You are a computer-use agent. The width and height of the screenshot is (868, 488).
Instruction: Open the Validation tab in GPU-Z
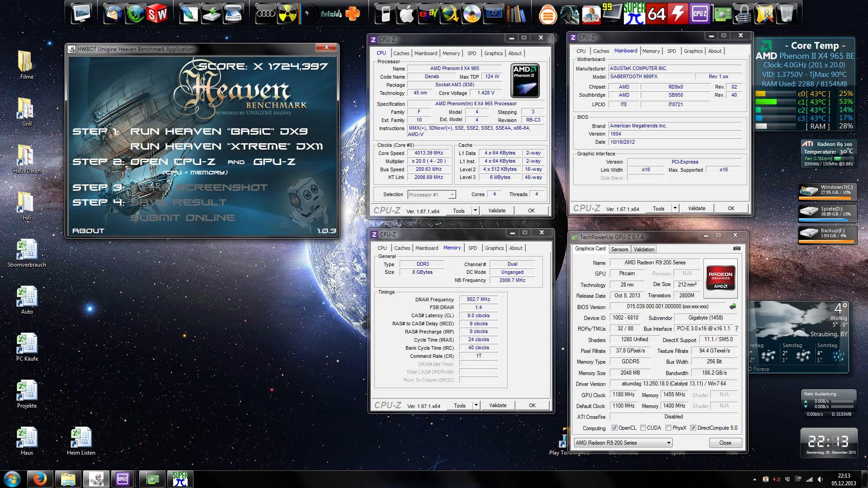(644, 249)
